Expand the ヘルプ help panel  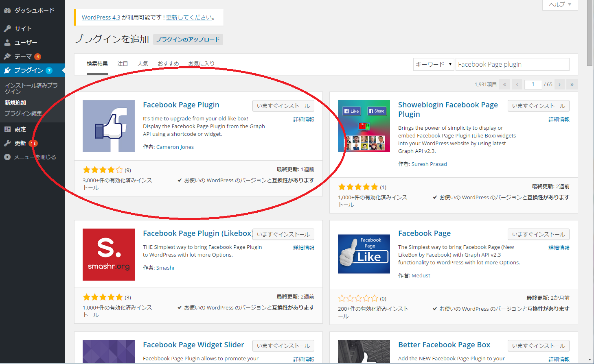(x=560, y=4)
